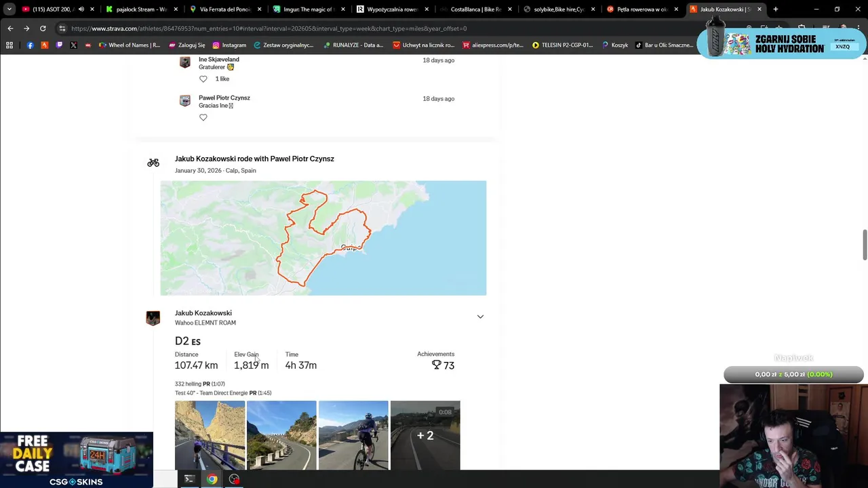The image size is (868, 488).
Task: Open Chrome from the taskbar
Action: click(x=212, y=479)
